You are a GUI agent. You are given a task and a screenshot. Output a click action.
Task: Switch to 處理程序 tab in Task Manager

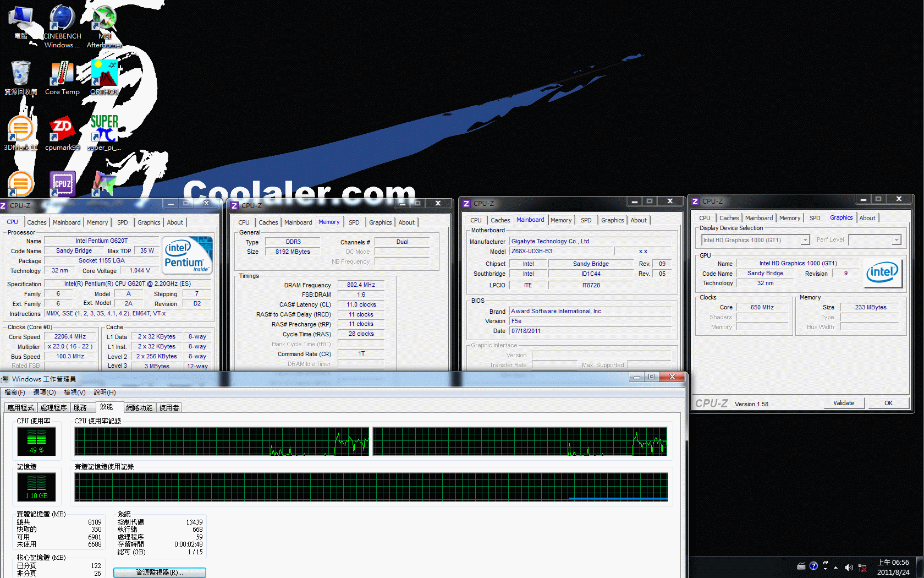[x=53, y=408]
